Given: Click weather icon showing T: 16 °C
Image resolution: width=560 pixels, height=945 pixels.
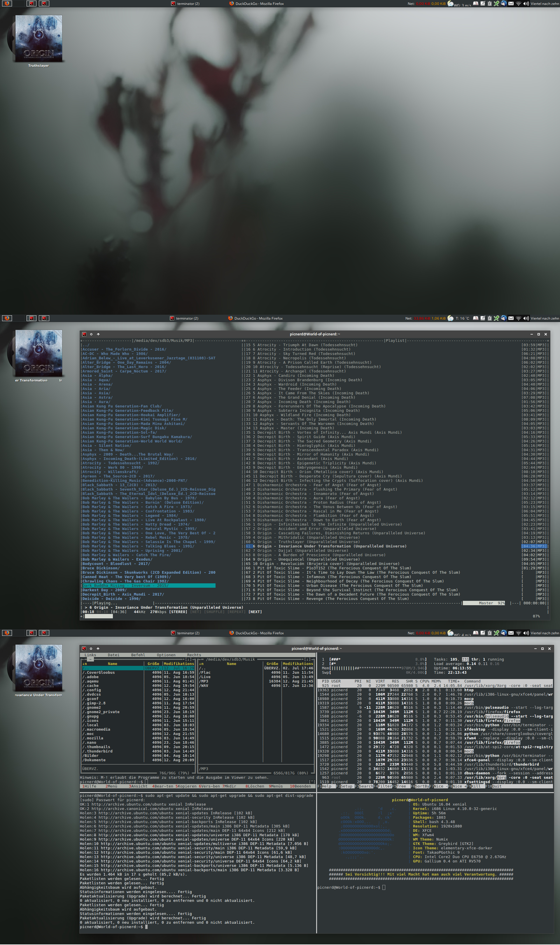Looking at the screenshot, I should click(450, 318).
